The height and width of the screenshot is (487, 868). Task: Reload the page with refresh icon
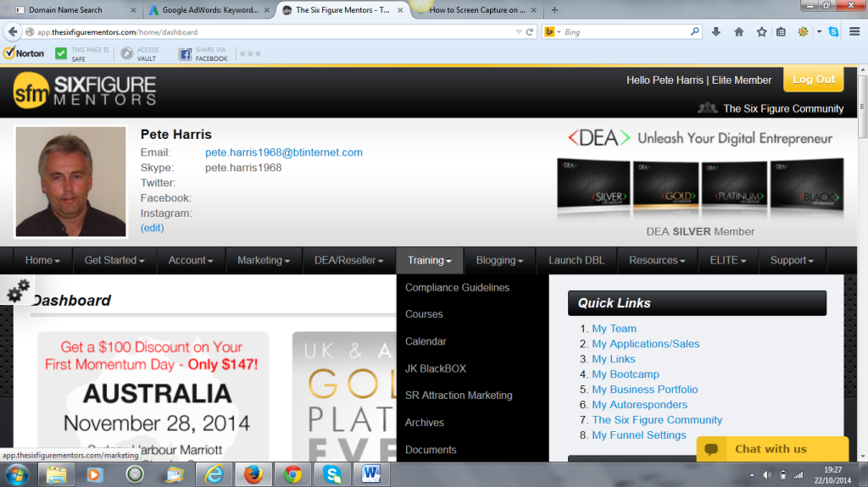[x=530, y=32]
